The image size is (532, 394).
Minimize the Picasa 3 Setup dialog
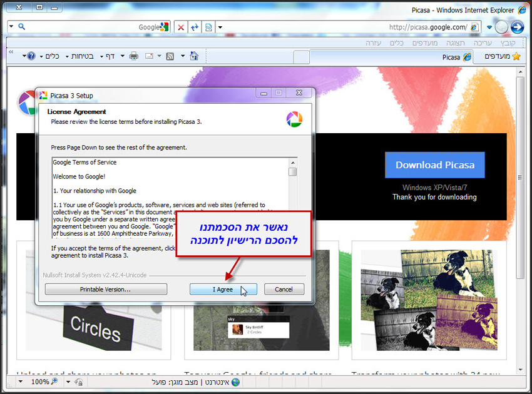[x=263, y=93]
